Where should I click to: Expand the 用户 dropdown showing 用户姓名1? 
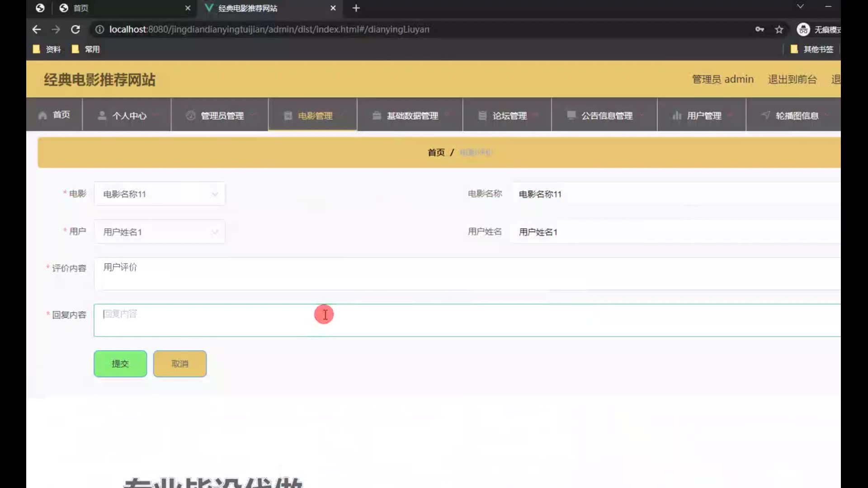(x=159, y=232)
